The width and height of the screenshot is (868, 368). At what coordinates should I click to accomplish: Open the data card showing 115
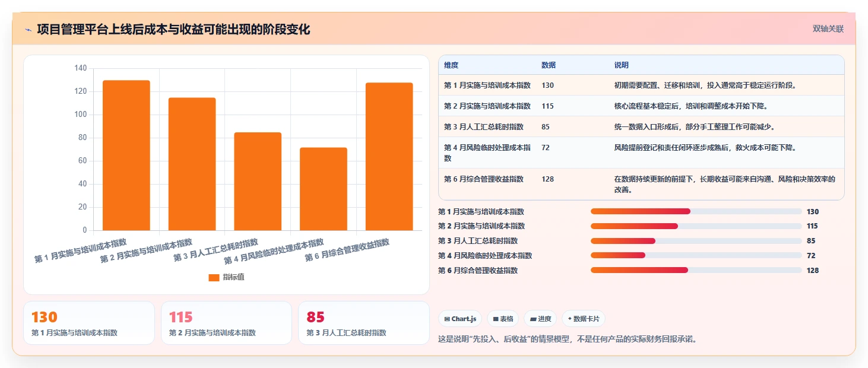click(226, 323)
